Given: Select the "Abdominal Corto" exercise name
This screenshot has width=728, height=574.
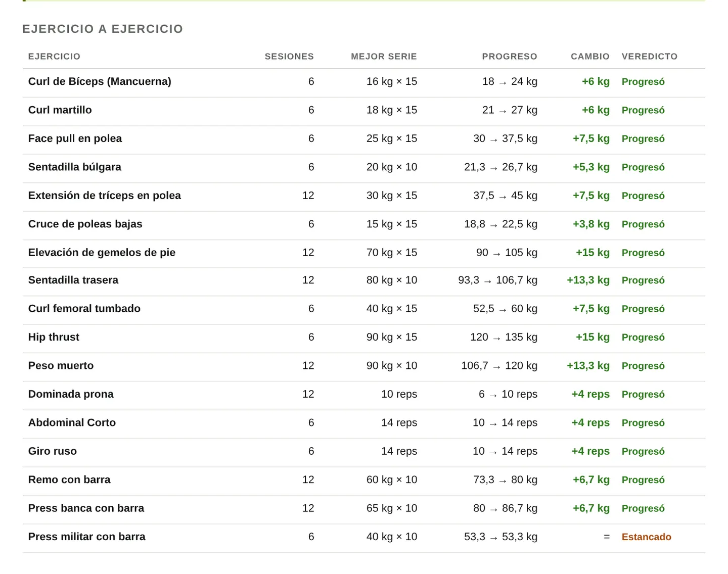Looking at the screenshot, I should 72,423.
